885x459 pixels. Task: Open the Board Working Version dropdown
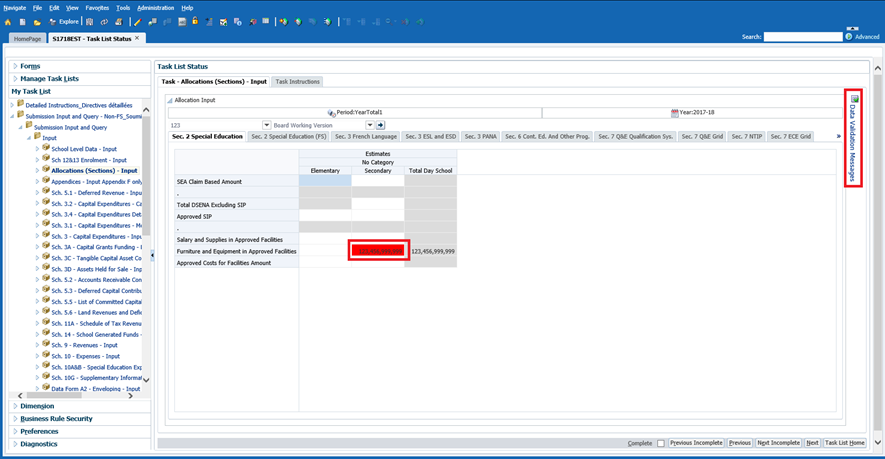pyautogui.click(x=369, y=125)
